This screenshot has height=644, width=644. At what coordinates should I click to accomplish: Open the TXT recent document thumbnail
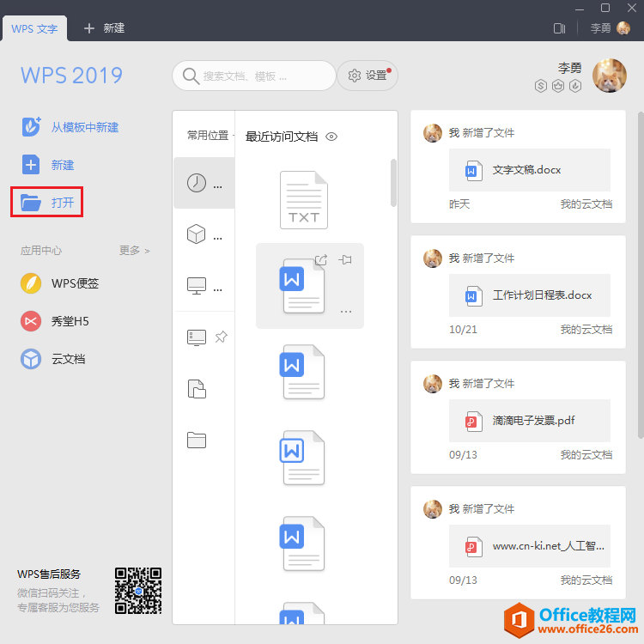coord(304,200)
